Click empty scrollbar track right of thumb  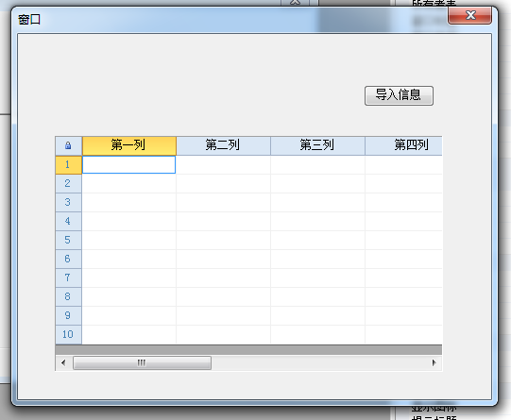coord(318,362)
